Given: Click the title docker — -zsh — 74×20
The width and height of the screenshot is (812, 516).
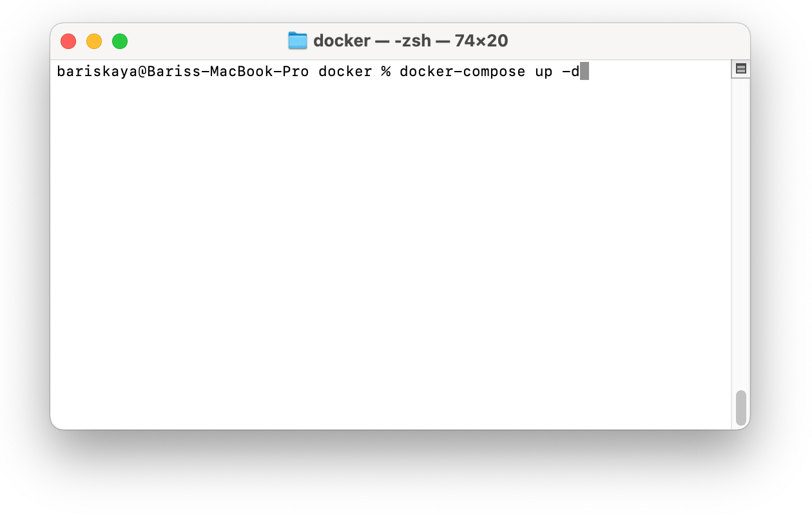Looking at the screenshot, I should click(x=411, y=40).
